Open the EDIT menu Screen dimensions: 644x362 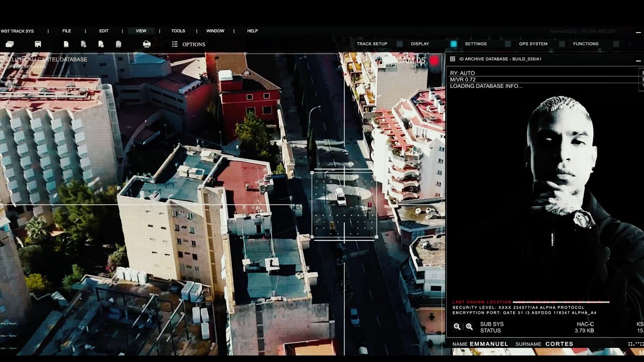click(x=104, y=31)
